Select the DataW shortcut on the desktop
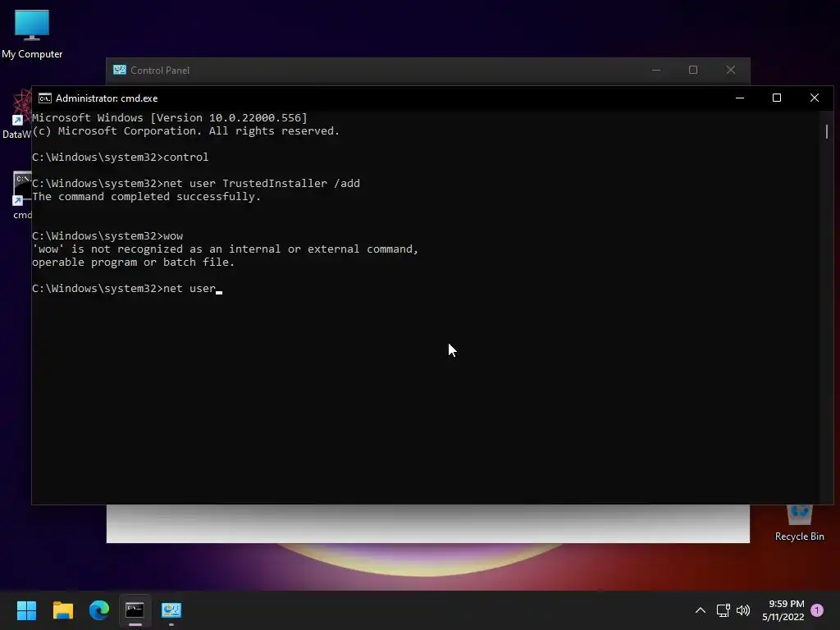840x630 pixels. click(16, 115)
